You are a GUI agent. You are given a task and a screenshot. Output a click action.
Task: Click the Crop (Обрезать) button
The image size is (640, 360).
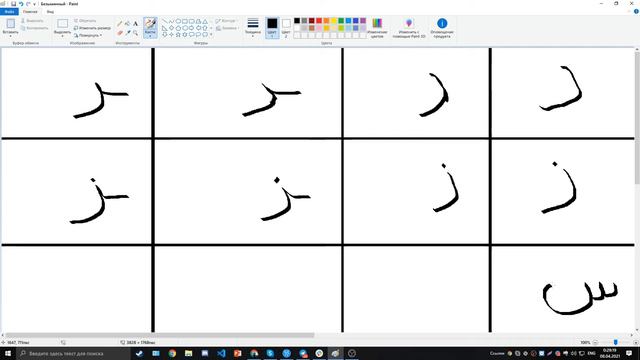click(85, 20)
